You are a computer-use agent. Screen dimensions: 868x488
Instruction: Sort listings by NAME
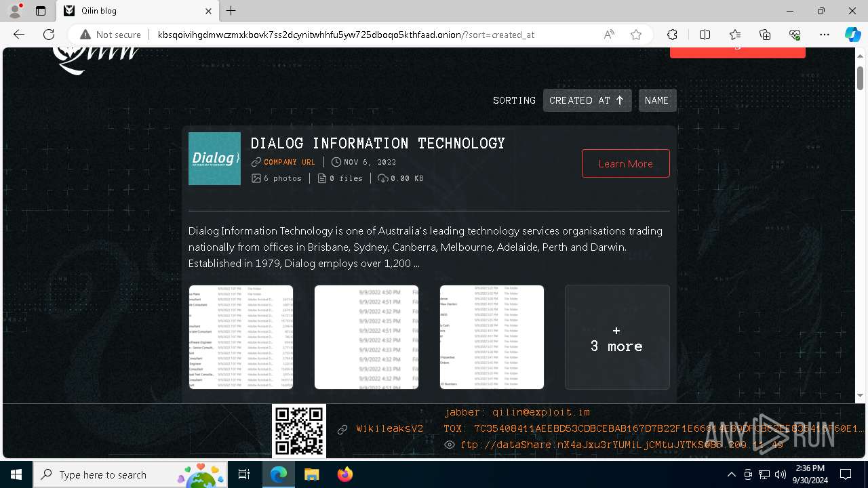tap(657, 100)
